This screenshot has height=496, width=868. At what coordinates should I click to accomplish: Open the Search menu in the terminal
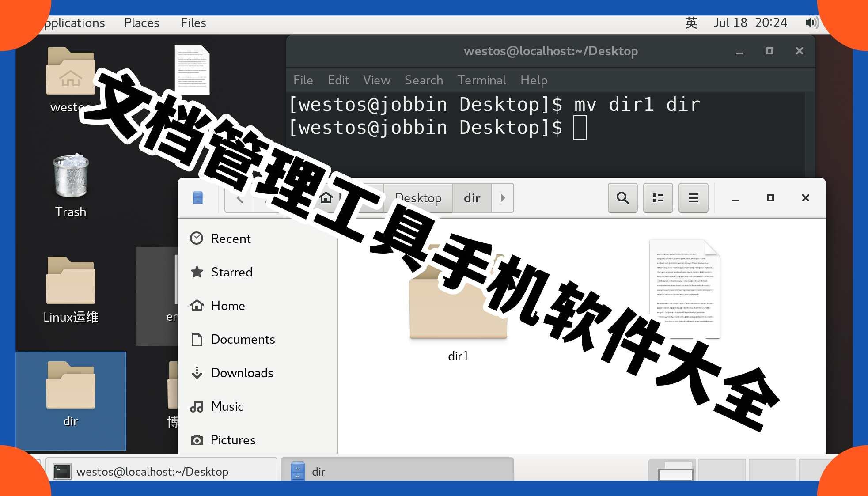[423, 80]
